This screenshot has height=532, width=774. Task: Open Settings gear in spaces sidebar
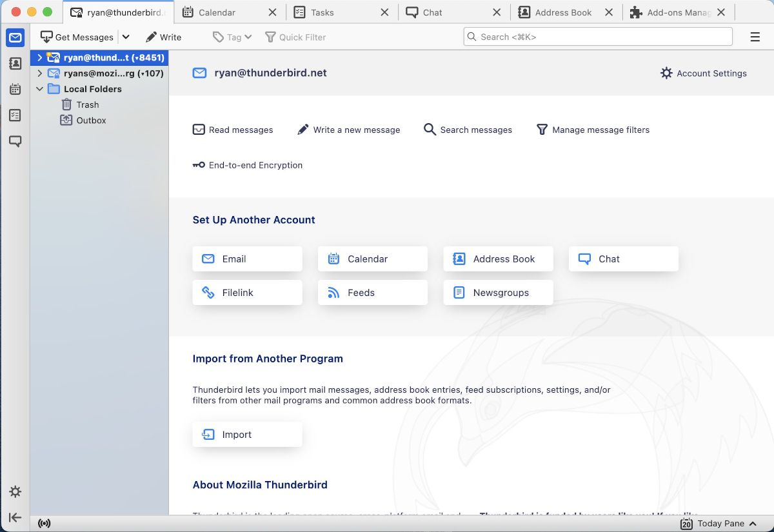[15, 491]
